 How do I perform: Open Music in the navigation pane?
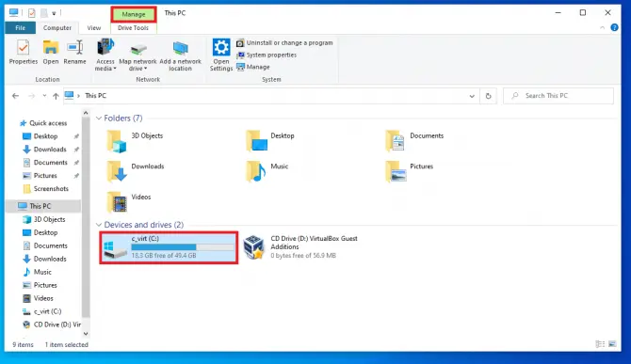click(x=42, y=272)
